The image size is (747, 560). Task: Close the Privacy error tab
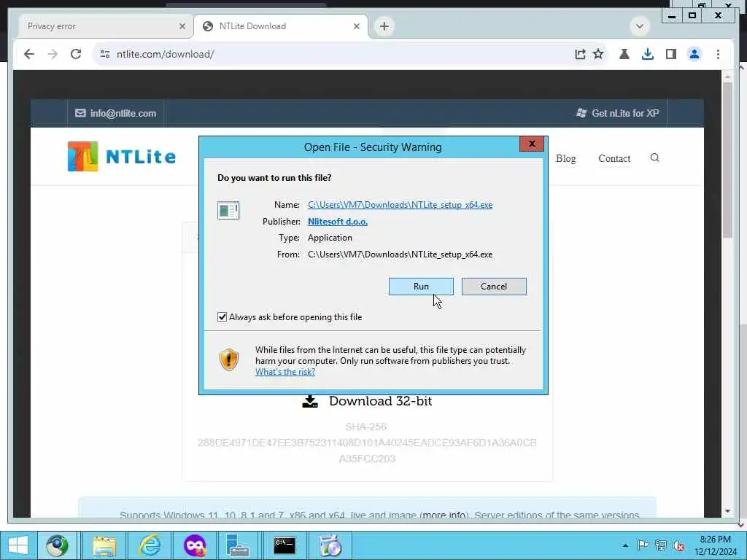182,26
